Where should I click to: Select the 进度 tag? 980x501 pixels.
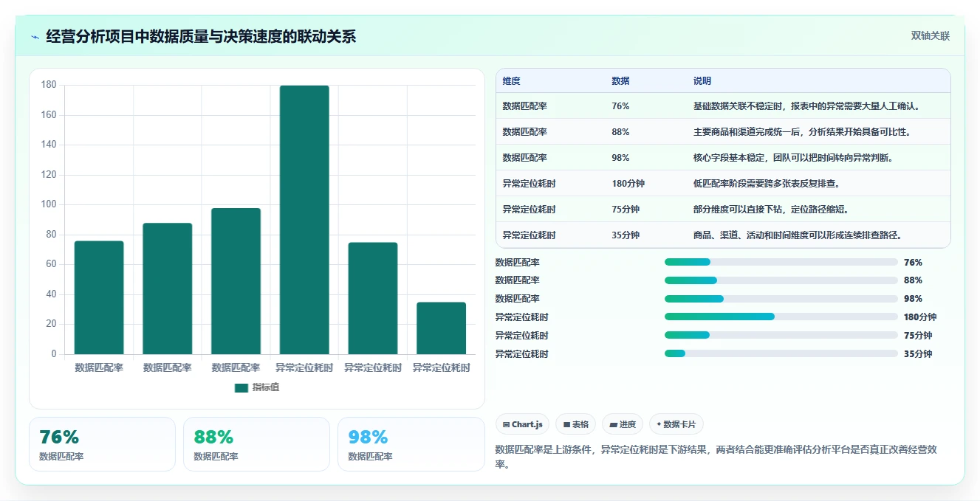click(622, 424)
